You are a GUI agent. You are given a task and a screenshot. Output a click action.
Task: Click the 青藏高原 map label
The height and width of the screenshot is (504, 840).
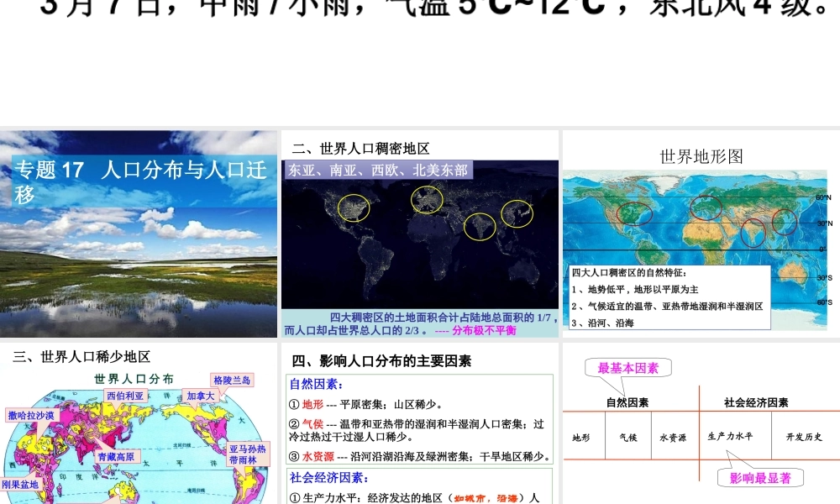(116, 456)
